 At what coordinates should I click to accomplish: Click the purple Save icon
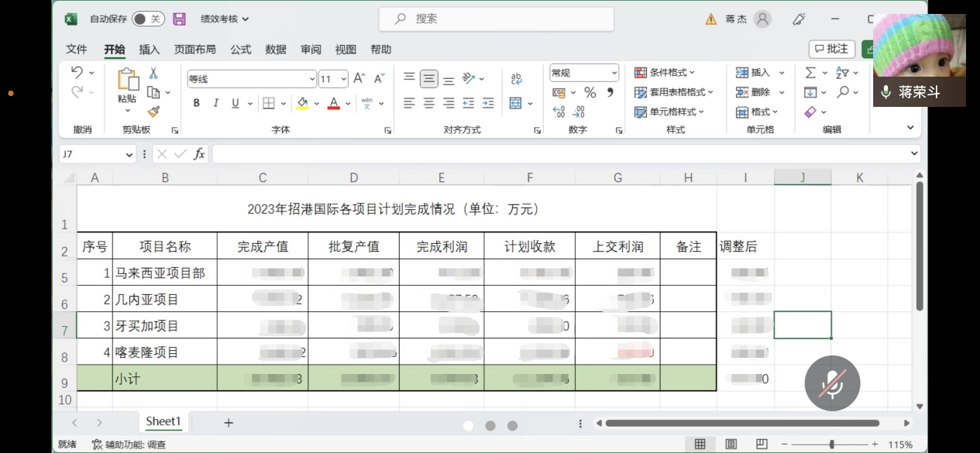pyautogui.click(x=179, y=19)
